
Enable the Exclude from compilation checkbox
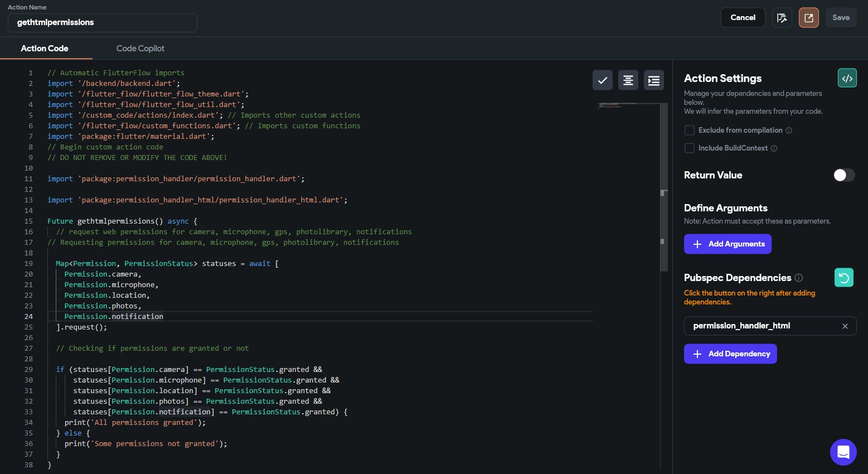690,130
